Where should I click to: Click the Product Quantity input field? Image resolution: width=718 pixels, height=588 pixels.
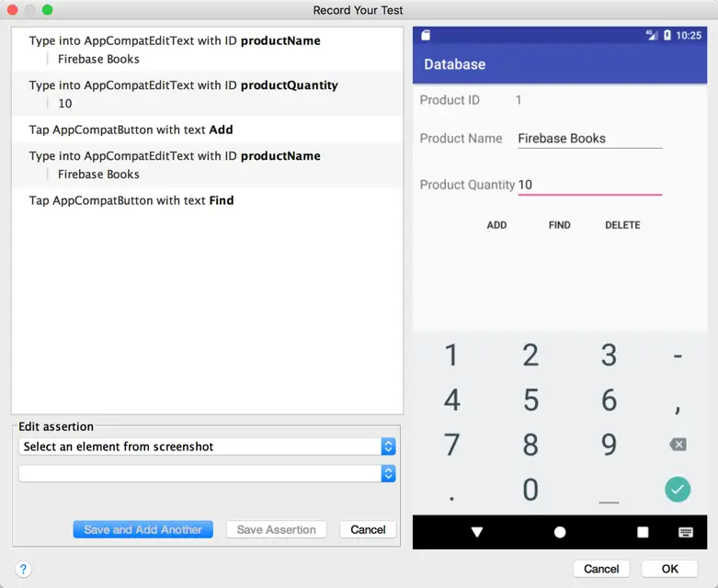589,185
